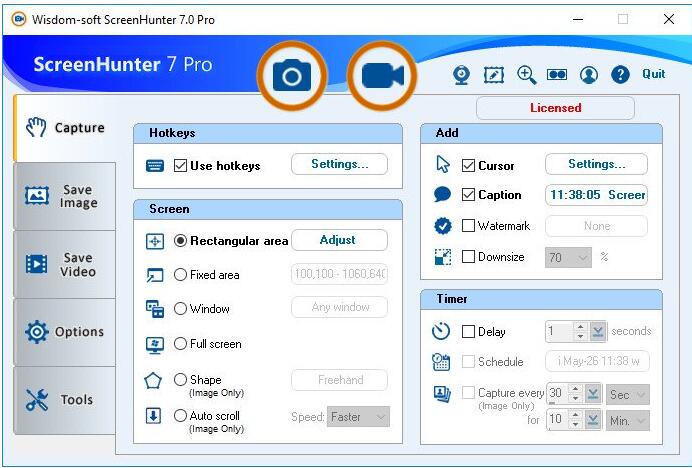Uncheck the Caption checkbox
The image size is (692, 468).
(x=468, y=195)
